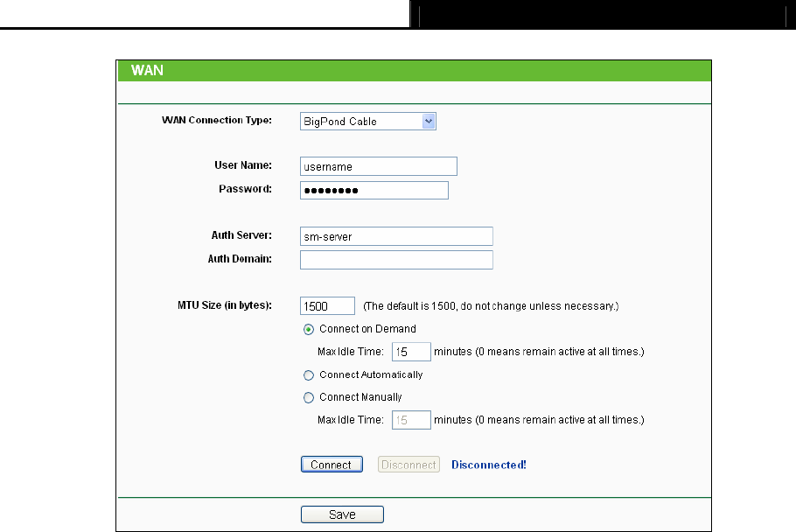Edit Max Idle Time under Connect on Demand
The width and height of the screenshot is (796, 532).
coord(411,352)
